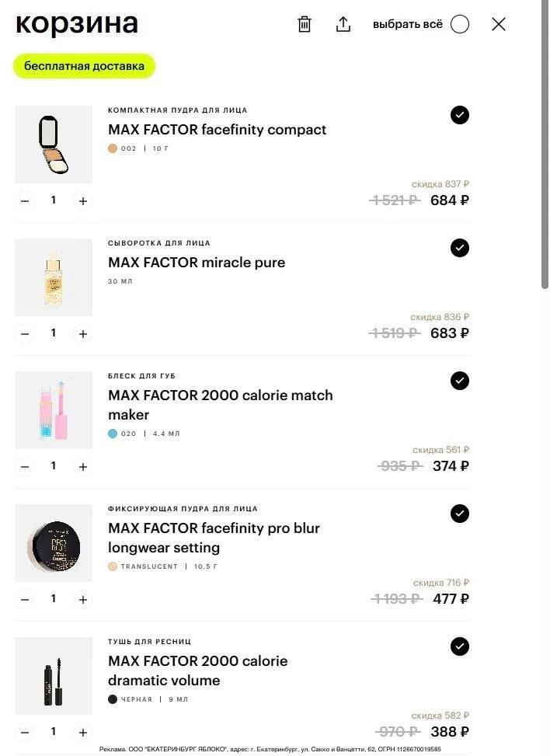Toggle the 'выбрать всё' select-all circle

[460, 24]
